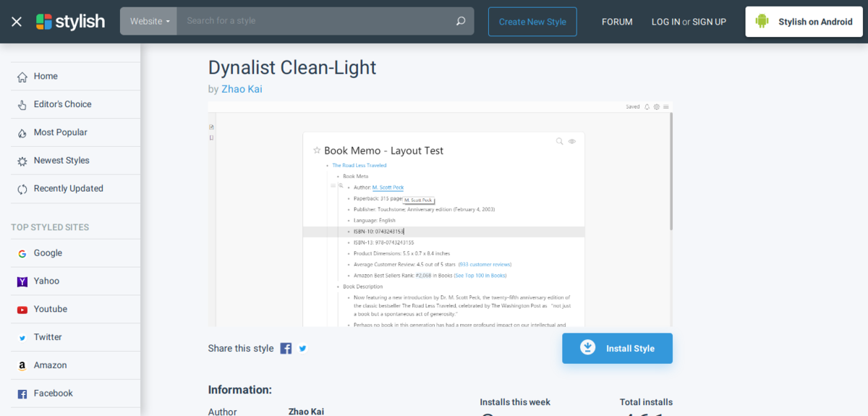Screen dimensions: 868x416
Task: Click the Youtube logo icon
Action: (22, 310)
